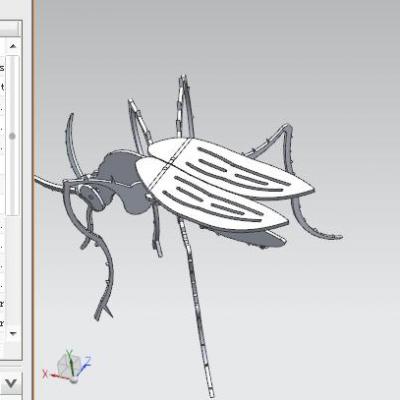Click the header bar of the side panel
Image resolution: width=400 pixels, height=400 pixels.
click(11, 29)
